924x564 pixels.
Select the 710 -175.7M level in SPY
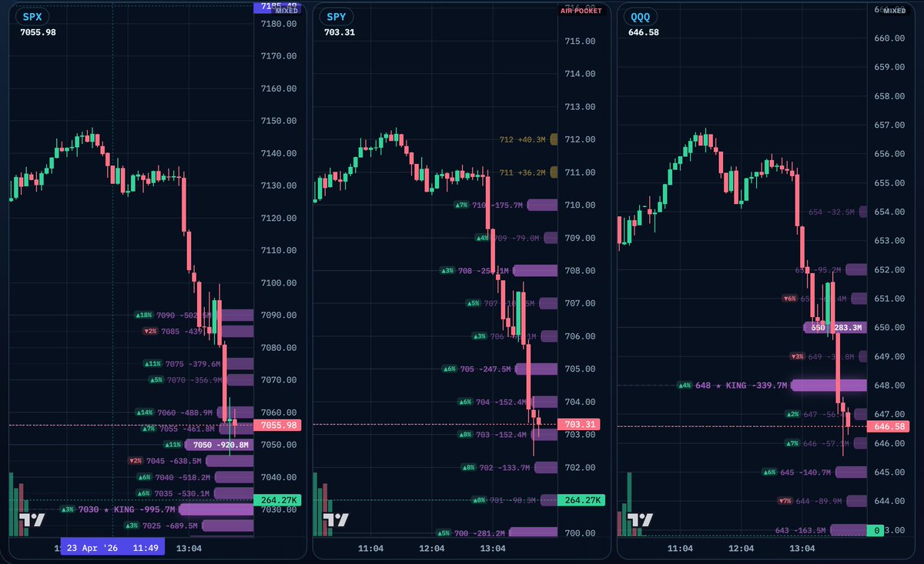coord(497,205)
